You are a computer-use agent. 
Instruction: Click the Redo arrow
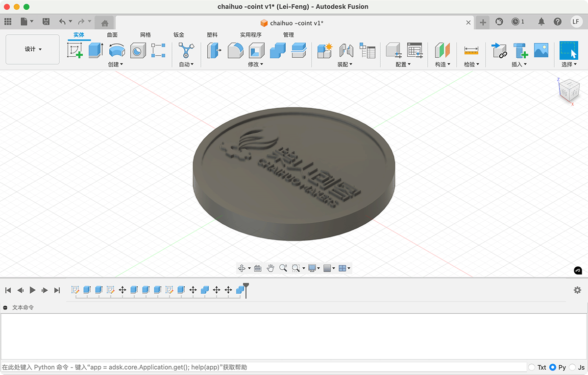81,22
